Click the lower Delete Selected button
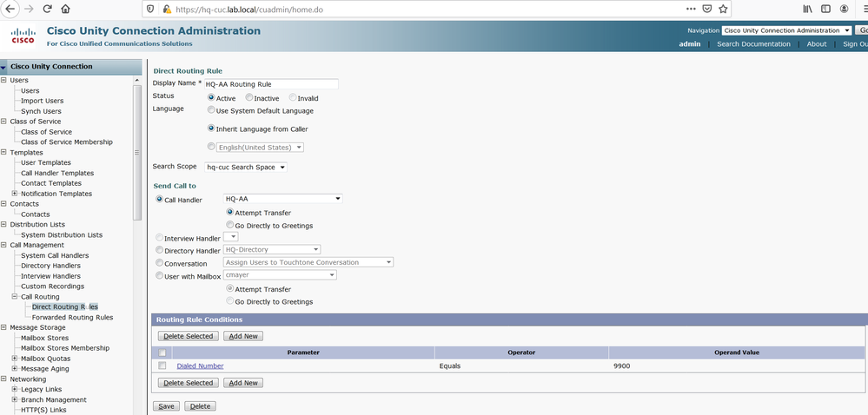This screenshot has height=415, width=868. pyautogui.click(x=189, y=383)
